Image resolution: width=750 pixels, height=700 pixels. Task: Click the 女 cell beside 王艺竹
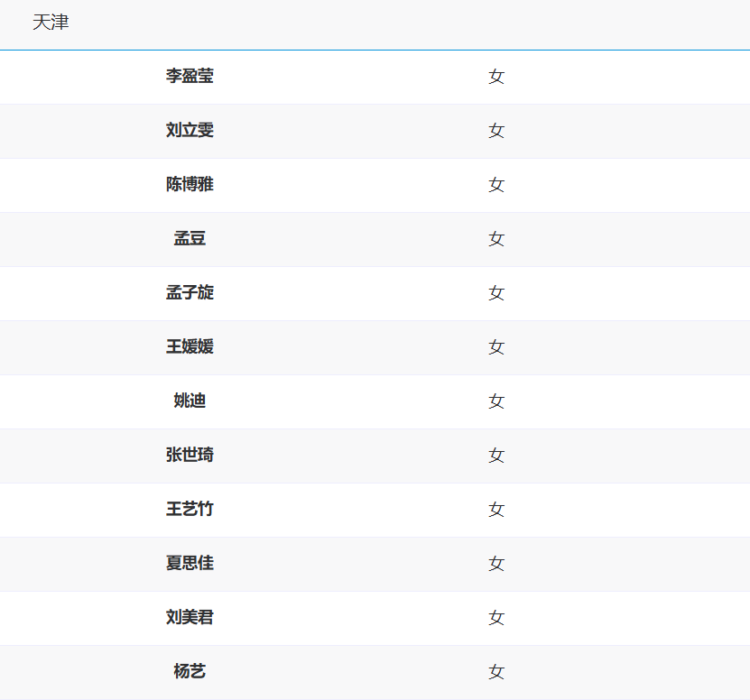(x=495, y=510)
